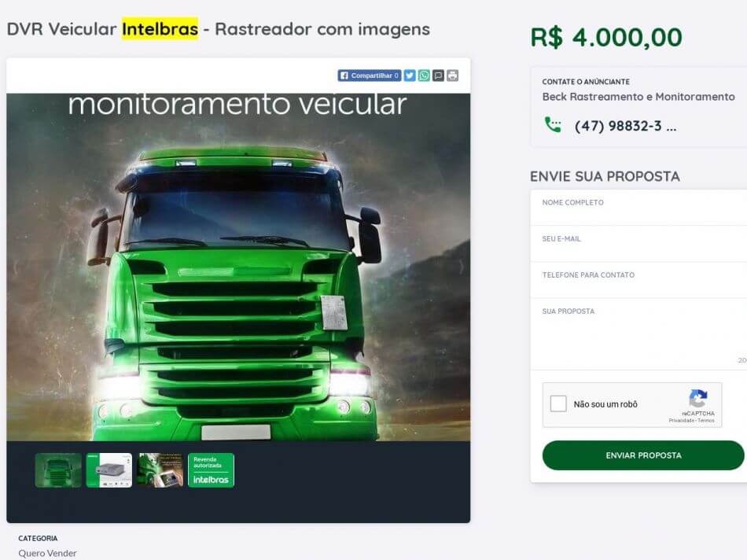View the truck with tablet thumbnail

(160, 470)
